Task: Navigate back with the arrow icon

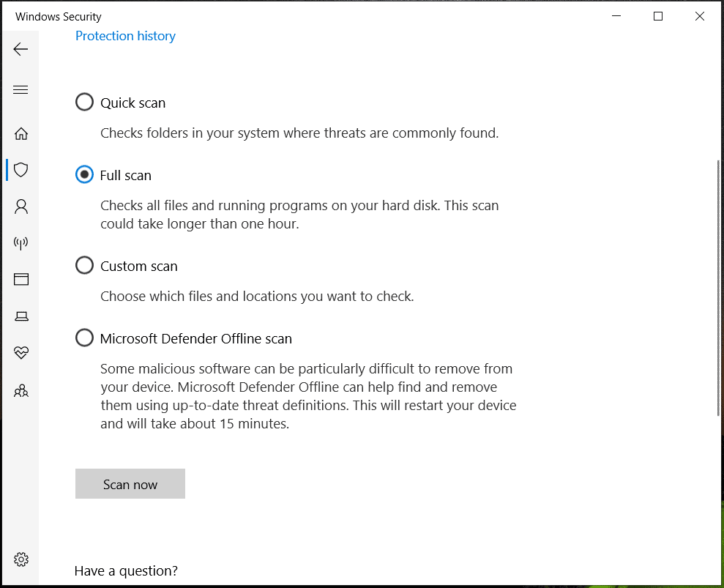Action: click(x=20, y=49)
